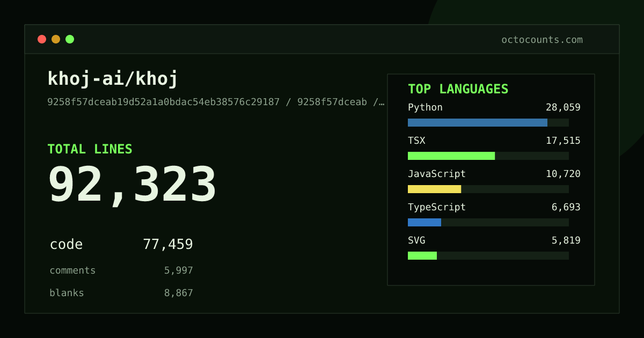This screenshot has width=644, height=338.
Task: Select the khoj-ai/khoj repository title
Action: coord(113,79)
